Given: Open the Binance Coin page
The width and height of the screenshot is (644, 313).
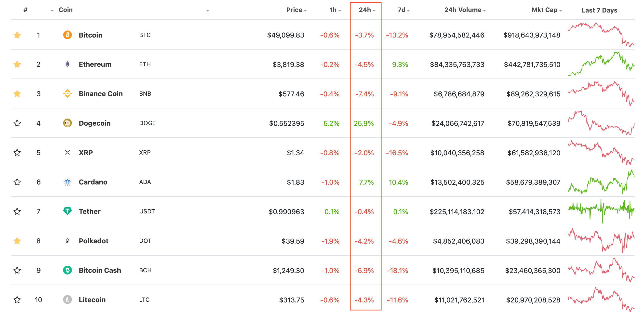Looking at the screenshot, I should (x=101, y=94).
